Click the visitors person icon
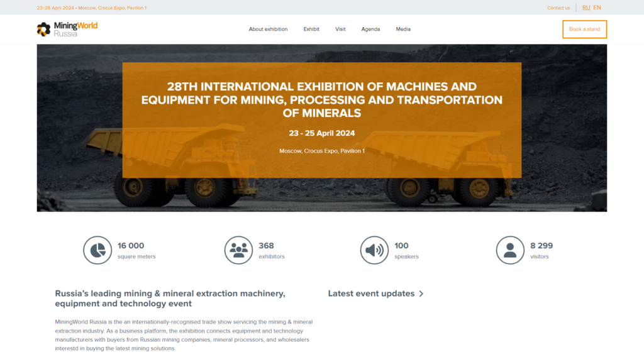Viewport: 644px width, 362px height. coord(509,250)
